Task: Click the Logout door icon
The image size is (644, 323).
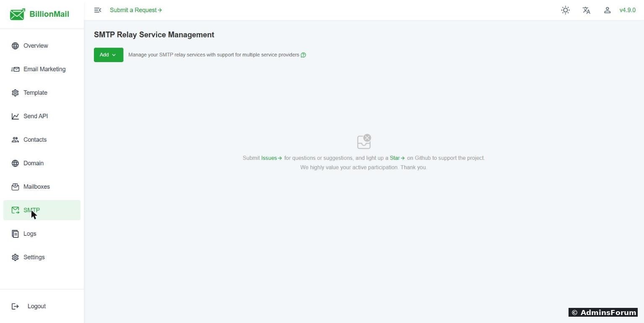Action: click(15, 306)
